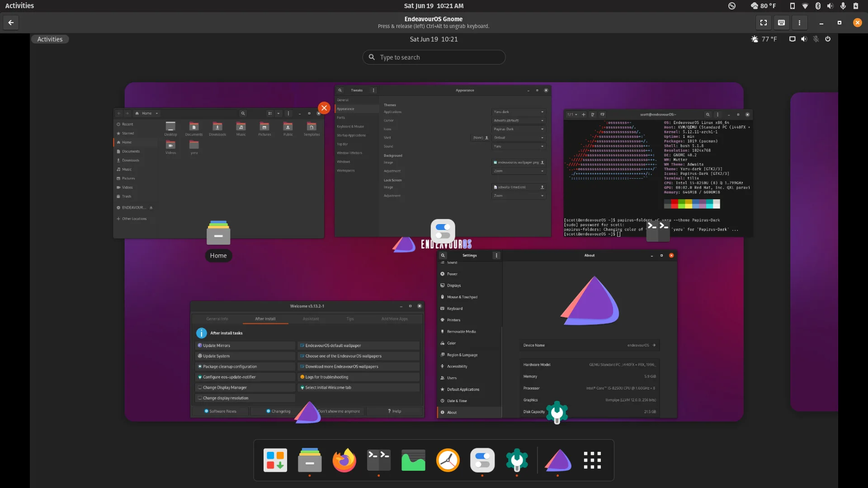Viewport: 868px width, 488px height.
Task: Close the Home files window thumbnail
Action: pos(324,108)
